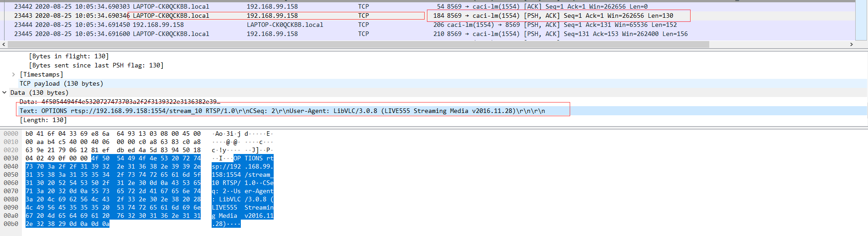This screenshot has height=236, width=868.
Task: Select the TCP payload (130 bytes) row
Action: (61, 83)
